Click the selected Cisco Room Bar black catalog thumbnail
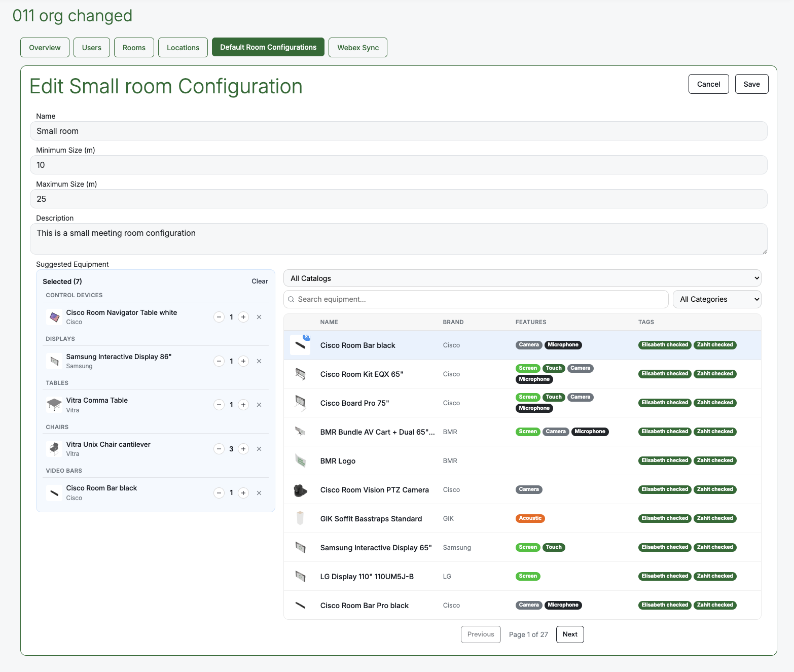Viewport: 794px width, 672px height. tap(300, 345)
